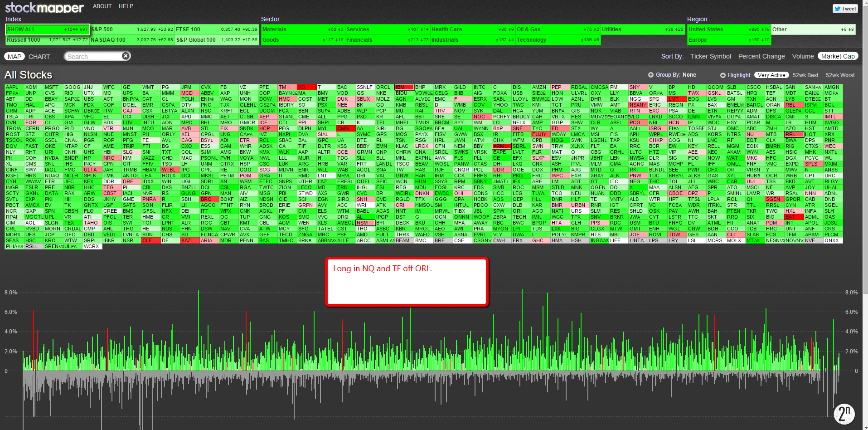Filter by United States region
The image size is (868, 430).
pyautogui.click(x=729, y=29)
